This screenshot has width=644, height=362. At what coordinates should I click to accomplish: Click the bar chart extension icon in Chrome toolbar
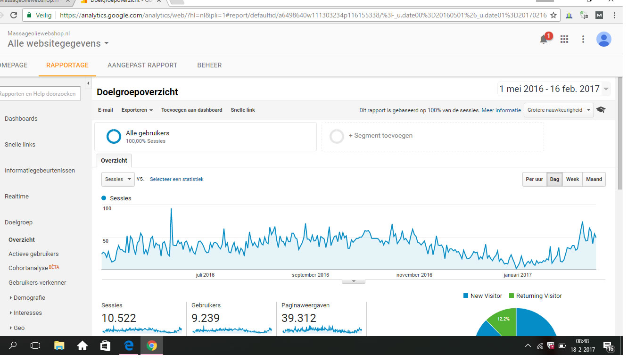pos(569,16)
